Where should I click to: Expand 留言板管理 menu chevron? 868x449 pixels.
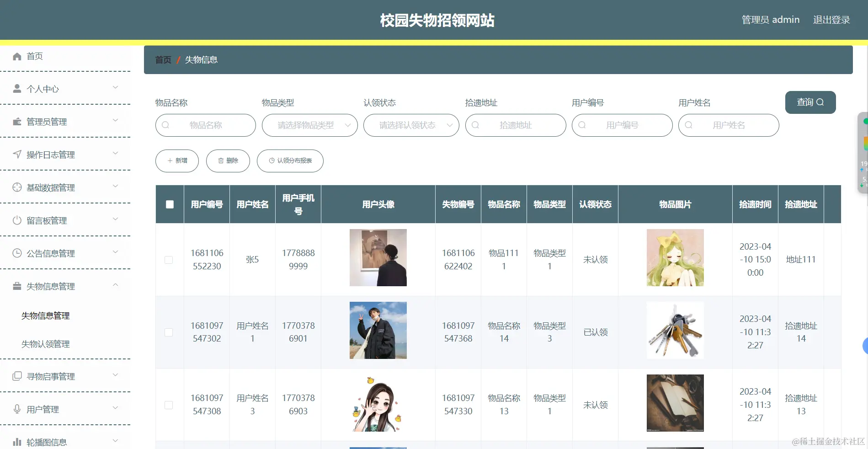(116, 219)
